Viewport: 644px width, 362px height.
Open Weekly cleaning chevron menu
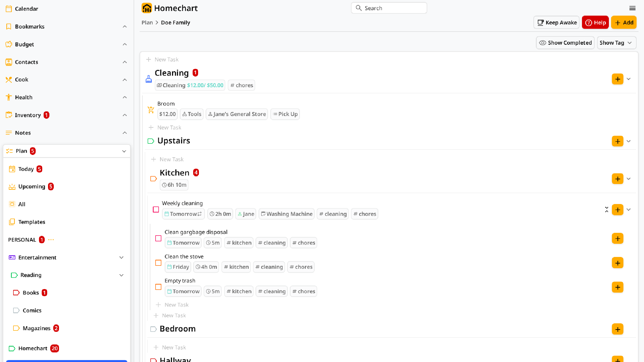(629, 210)
